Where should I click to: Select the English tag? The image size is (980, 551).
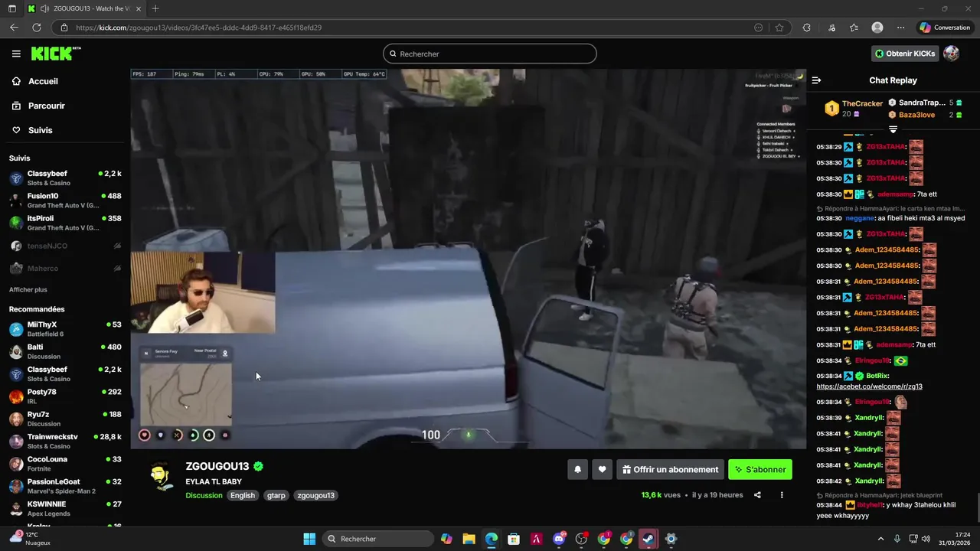pyautogui.click(x=243, y=495)
